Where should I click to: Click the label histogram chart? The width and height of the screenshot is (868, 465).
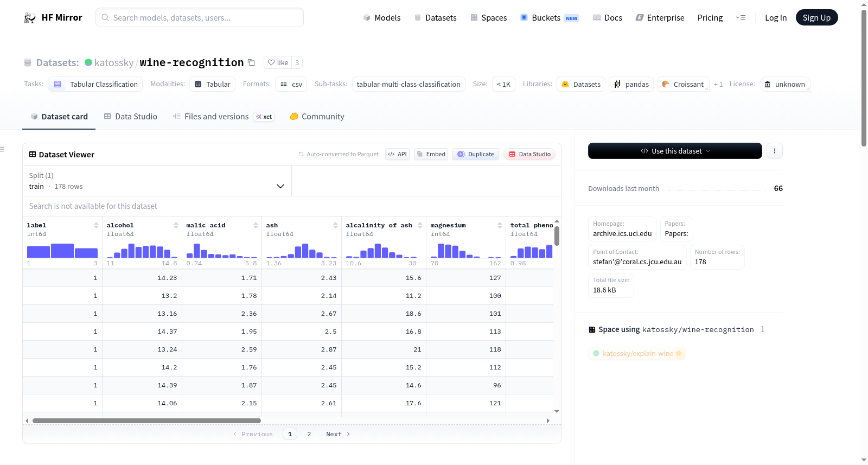(62, 251)
